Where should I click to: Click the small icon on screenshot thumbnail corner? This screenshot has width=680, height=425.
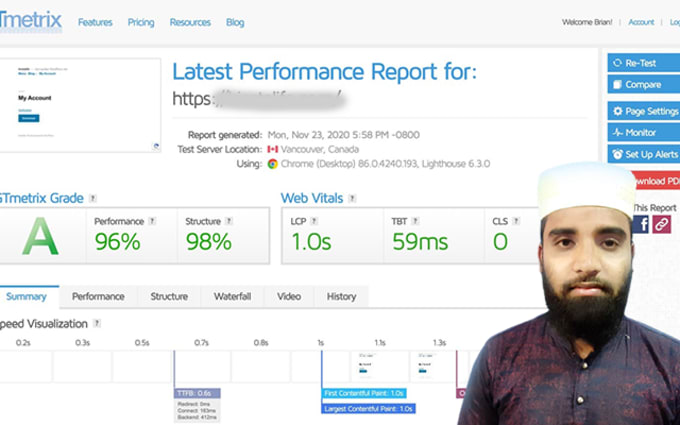coord(156,146)
